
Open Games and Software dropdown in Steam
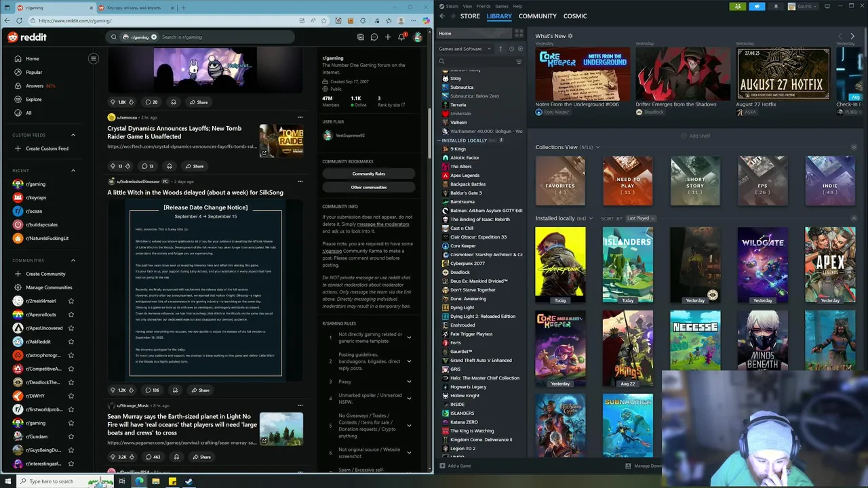(465, 49)
